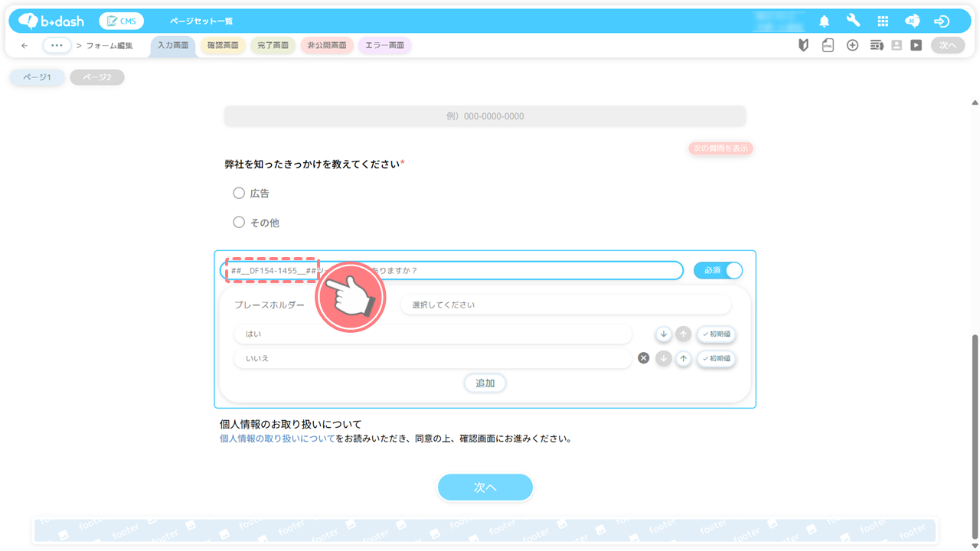Image resolution: width=980 pixels, height=551 pixels.
Task: Remove the いいえ option with X icon
Action: click(644, 358)
